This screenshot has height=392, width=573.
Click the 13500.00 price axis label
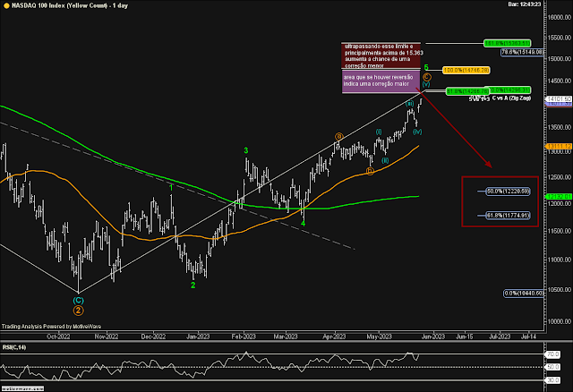tap(559, 127)
